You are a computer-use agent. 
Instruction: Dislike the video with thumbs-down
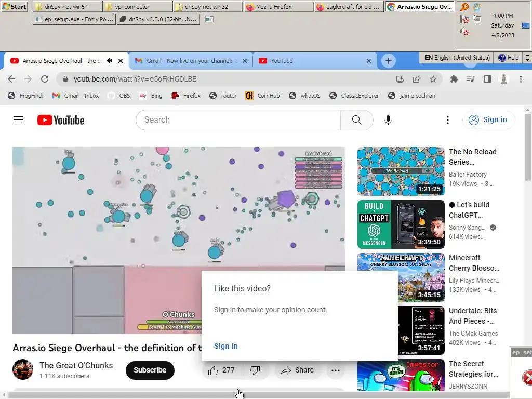pos(255,370)
